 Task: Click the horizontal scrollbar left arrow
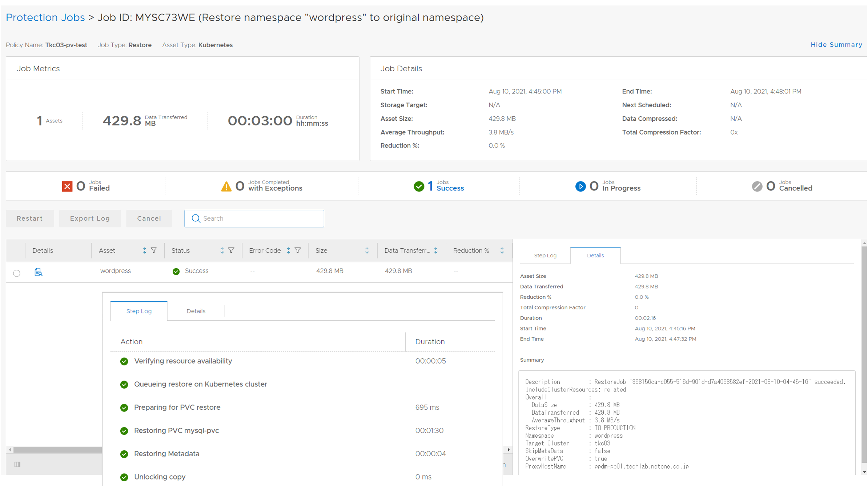point(10,450)
